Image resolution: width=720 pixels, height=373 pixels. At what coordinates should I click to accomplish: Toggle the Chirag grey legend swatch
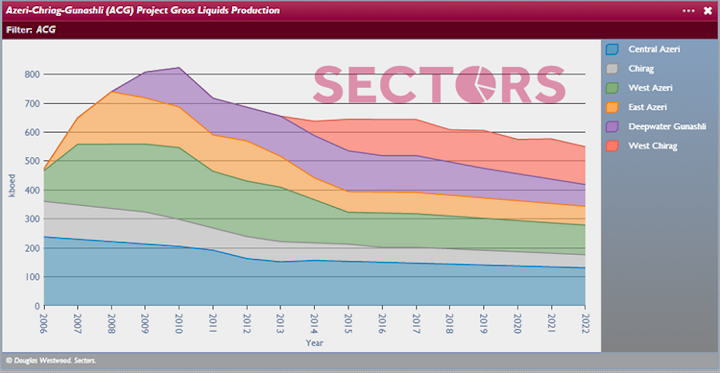pos(613,68)
